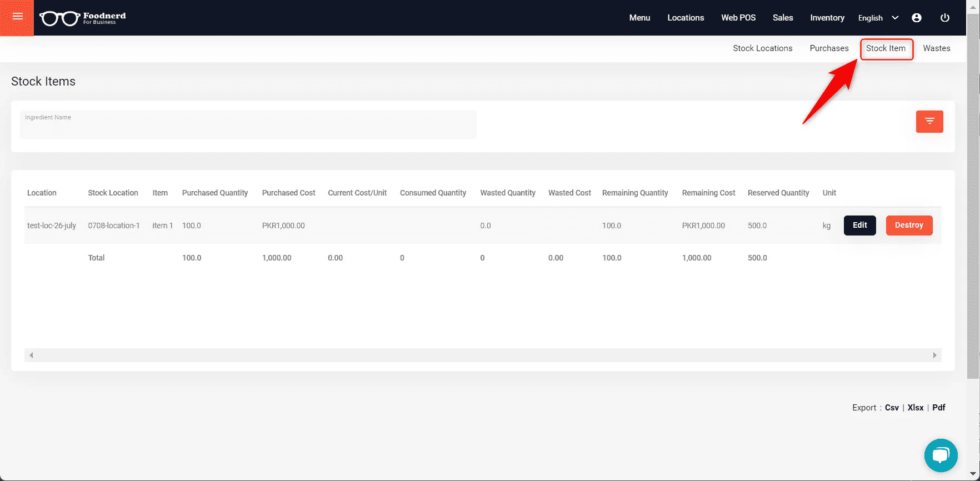The width and height of the screenshot is (980, 481).
Task: Click the Purchased Cost column header
Action: click(x=288, y=193)
